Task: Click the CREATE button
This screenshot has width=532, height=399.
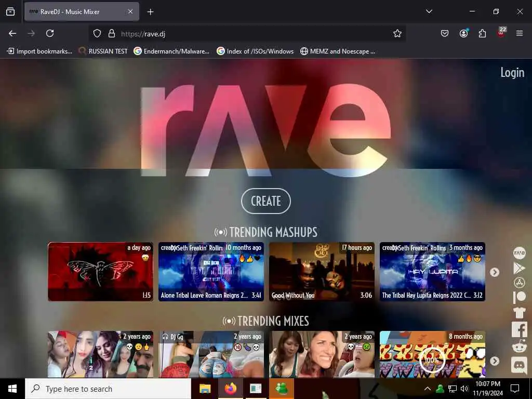Action: click(265, 201)
